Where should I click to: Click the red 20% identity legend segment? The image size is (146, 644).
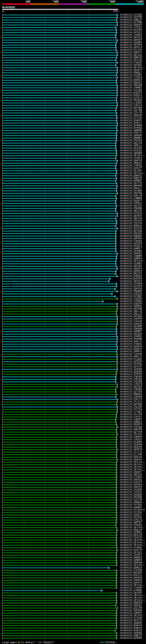16,4
